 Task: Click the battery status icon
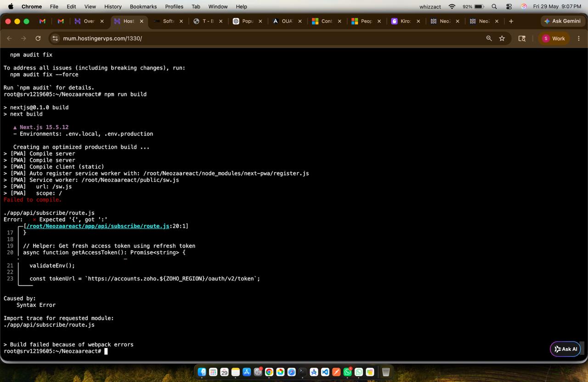(x=479, y=6)
